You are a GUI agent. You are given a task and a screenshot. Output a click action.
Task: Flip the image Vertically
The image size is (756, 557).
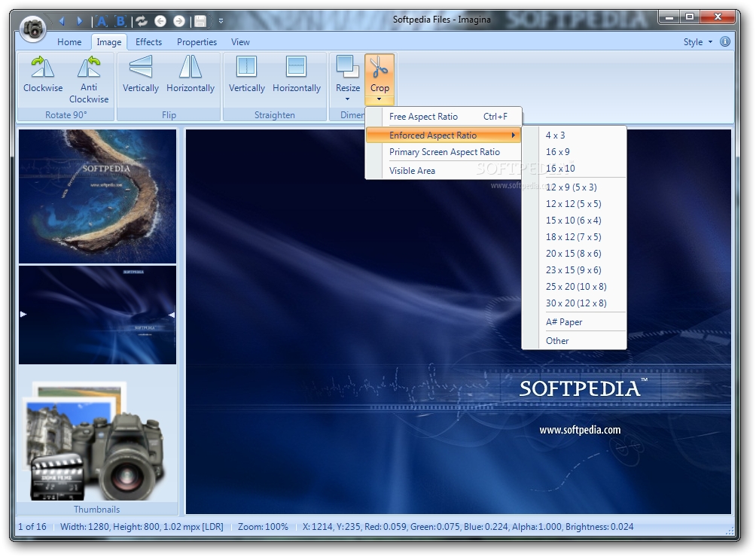point(140,75)
